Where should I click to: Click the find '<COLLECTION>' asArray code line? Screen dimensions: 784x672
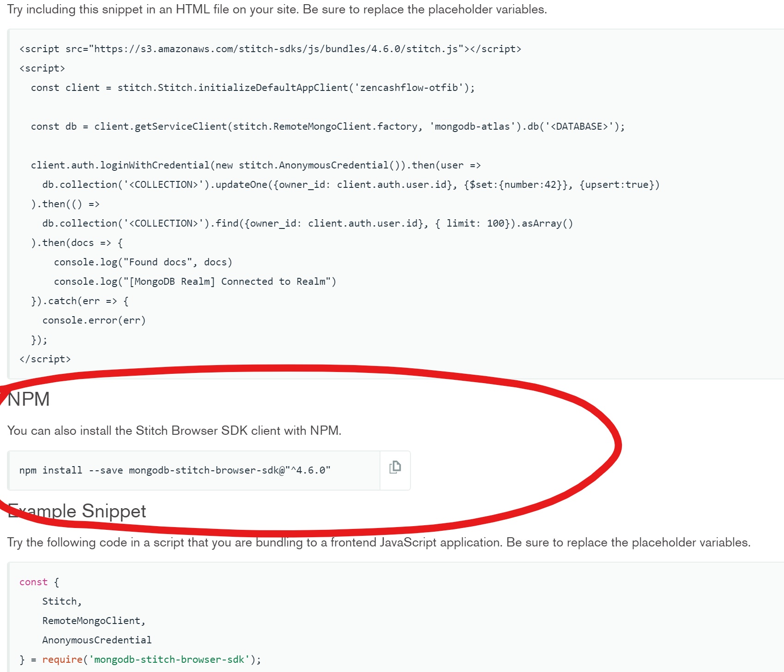click(x=307, y=223)
